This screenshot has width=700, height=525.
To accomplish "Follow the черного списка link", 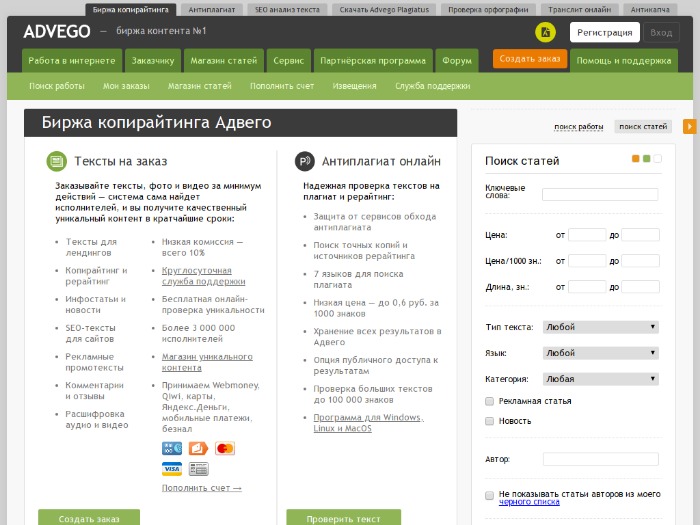I will 529,502.
